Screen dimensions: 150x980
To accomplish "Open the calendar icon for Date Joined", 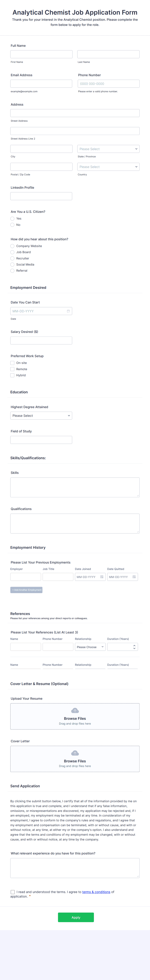I will (x=102, y=577).
